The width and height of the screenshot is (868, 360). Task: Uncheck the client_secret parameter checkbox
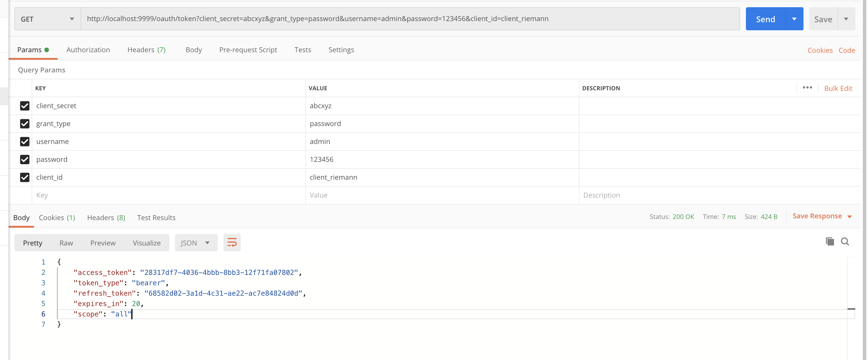(24, 106)
